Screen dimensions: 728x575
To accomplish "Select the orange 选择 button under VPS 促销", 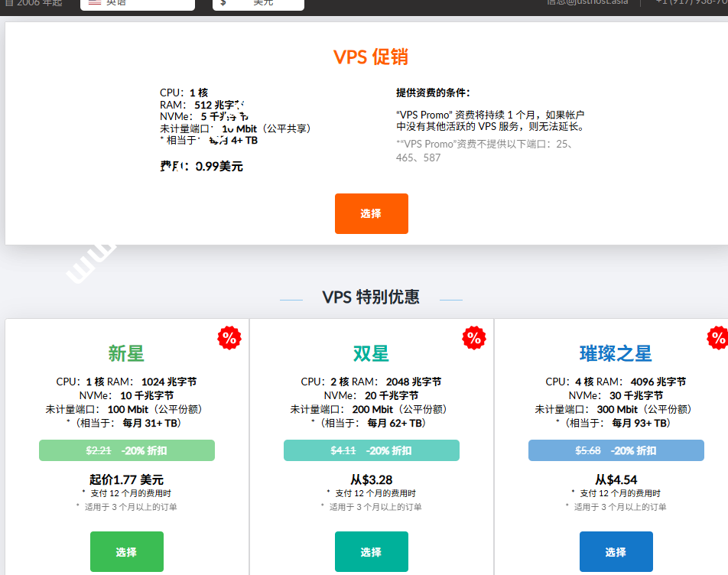I will pos(372,213).
